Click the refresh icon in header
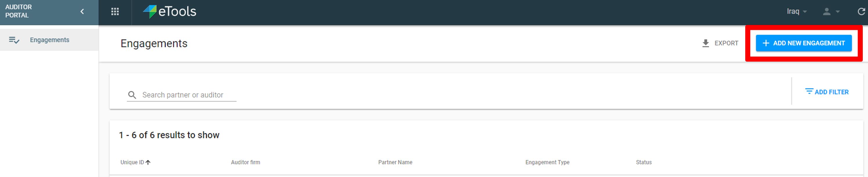The width and height of the screenshot is (868, 177). click(861, 12)
